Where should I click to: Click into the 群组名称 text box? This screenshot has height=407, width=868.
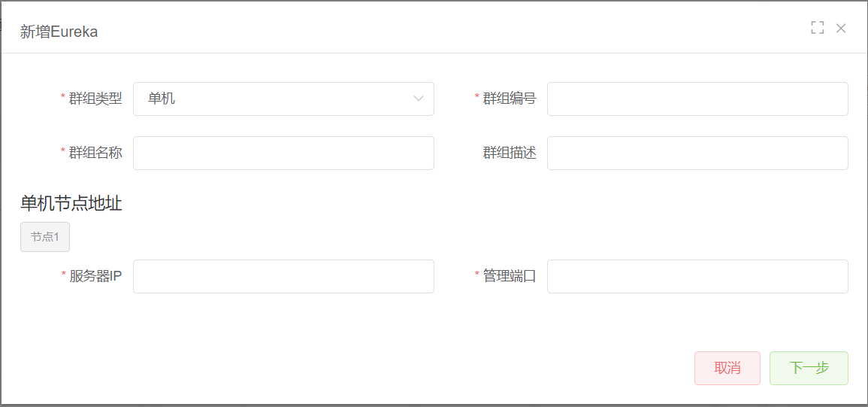click(283, 153)
